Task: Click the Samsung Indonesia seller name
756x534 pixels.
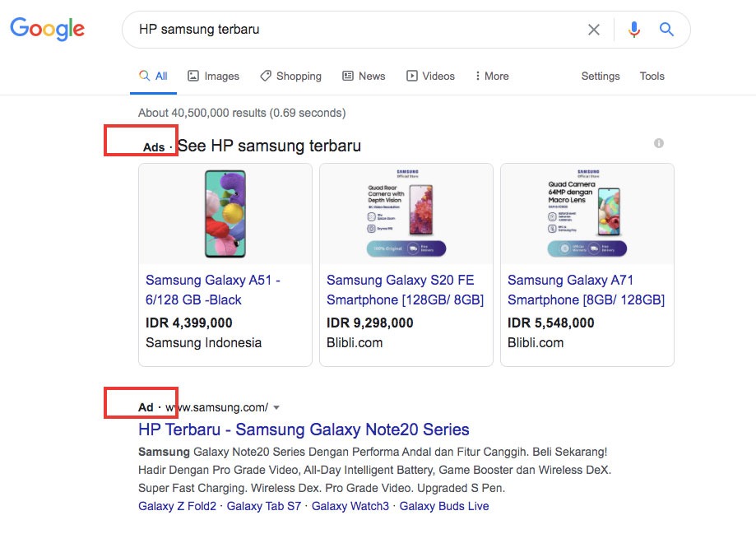Action: coord(203,342)
